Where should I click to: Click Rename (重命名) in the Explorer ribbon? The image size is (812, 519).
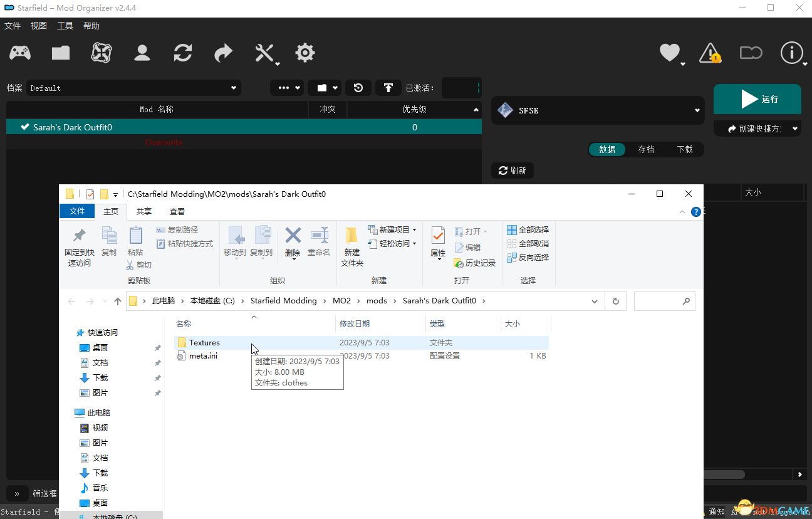[319, 242]
